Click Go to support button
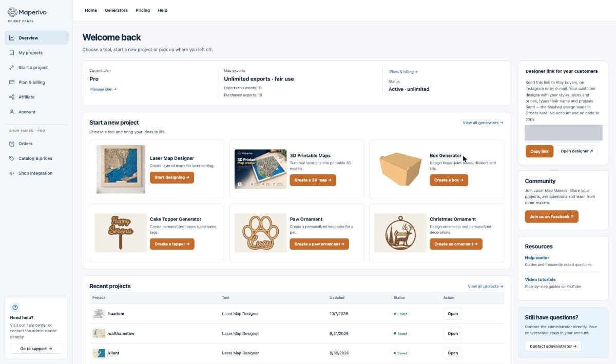Viewport: 616px width, 364px height. click(36, 349)
